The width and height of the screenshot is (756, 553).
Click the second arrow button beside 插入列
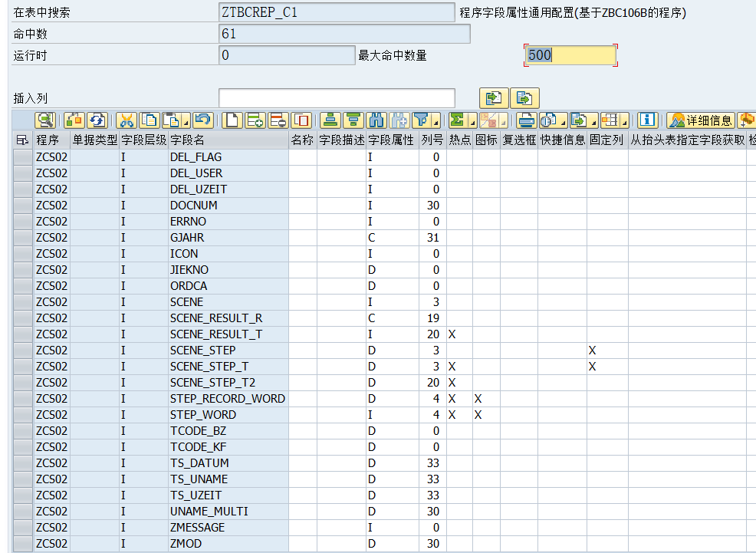tap(524, 98)
